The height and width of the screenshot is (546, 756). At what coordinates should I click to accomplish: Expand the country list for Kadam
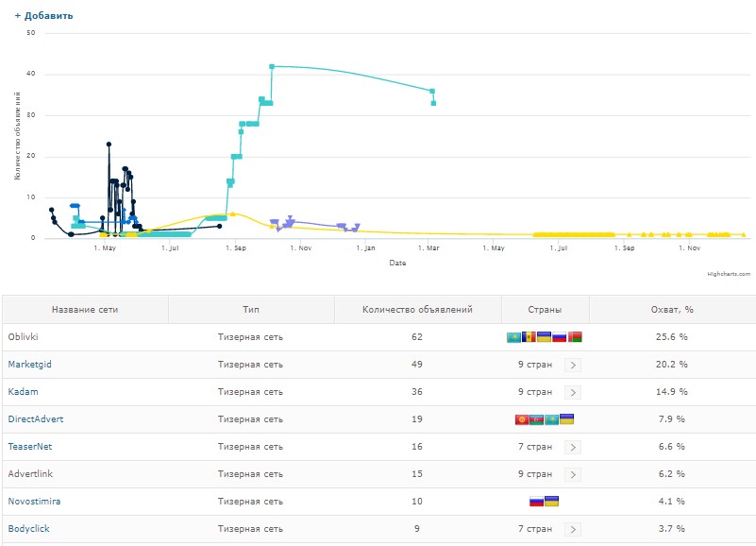pos(573,392)
